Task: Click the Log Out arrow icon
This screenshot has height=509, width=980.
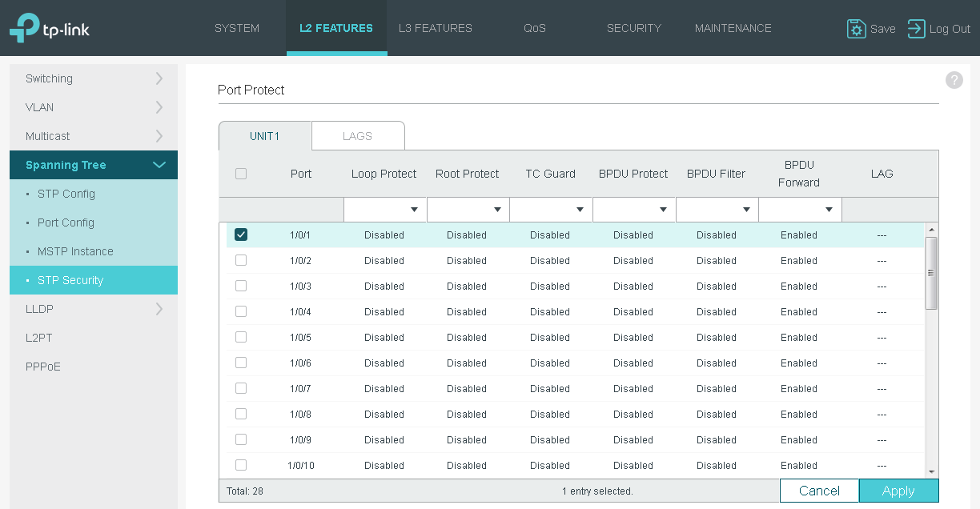Action: pos(916,29)
